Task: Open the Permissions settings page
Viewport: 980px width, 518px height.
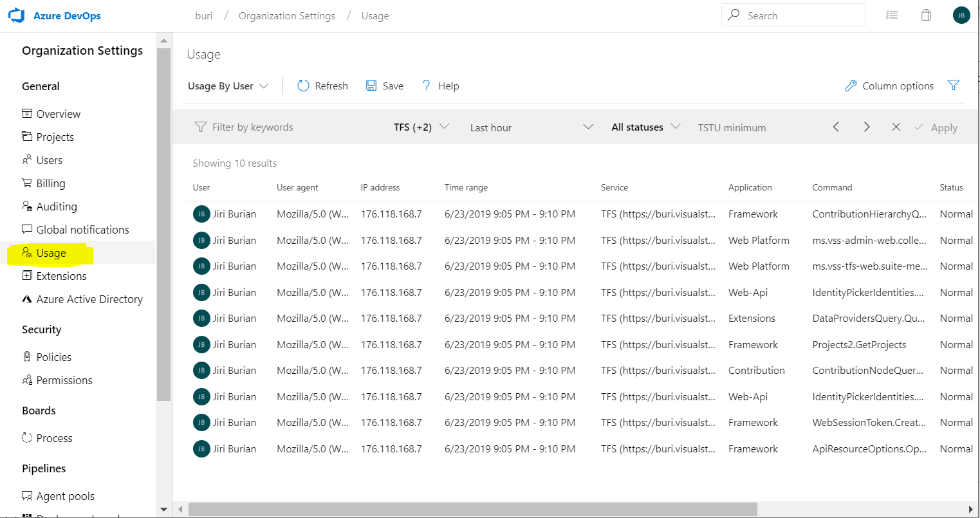Action: (x=64, y=380)
